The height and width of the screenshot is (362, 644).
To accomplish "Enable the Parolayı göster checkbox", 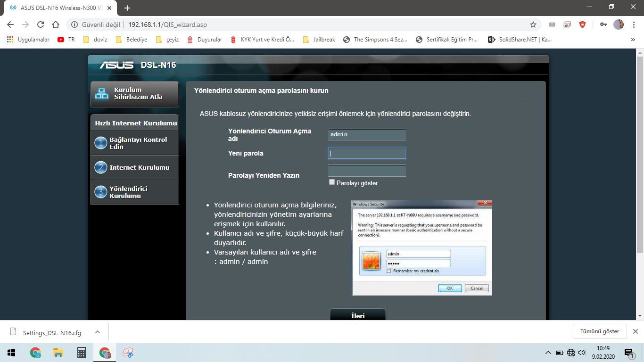I will [x=332, y=182].
